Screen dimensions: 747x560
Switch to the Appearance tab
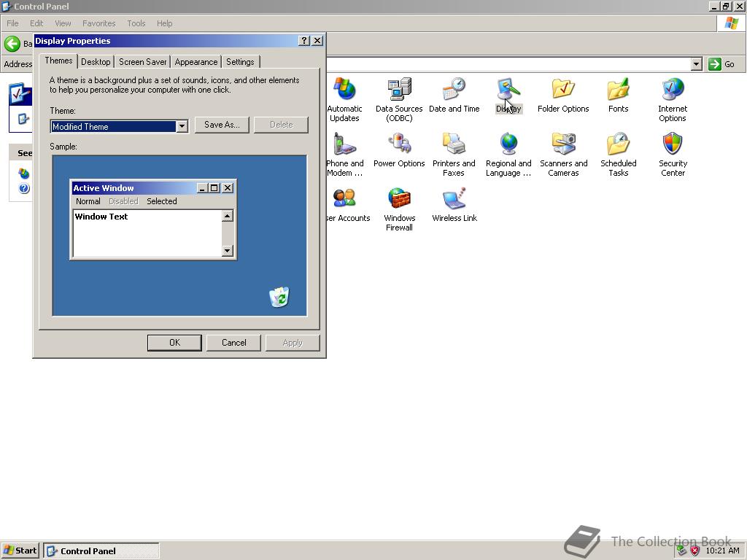pos(196,62)
